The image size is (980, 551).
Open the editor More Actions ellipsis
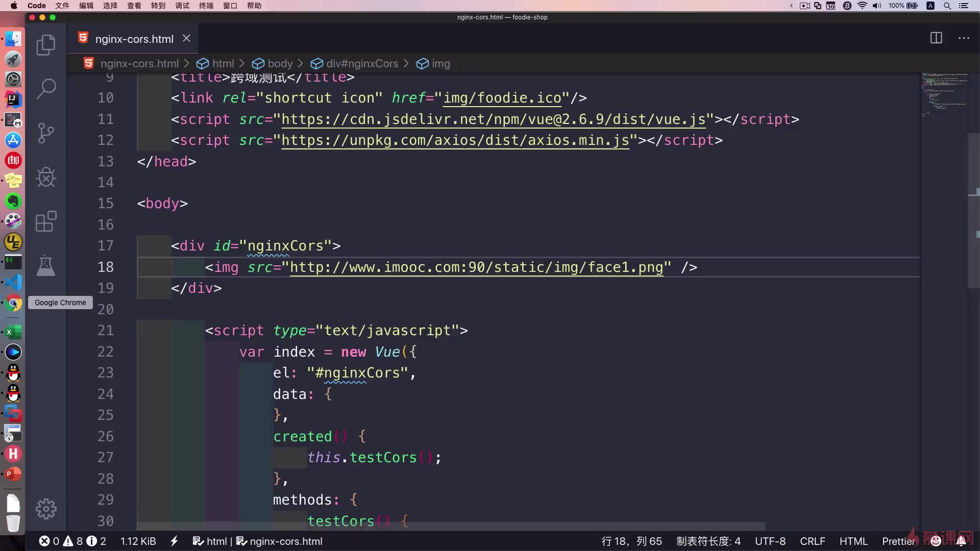point(964,38)
